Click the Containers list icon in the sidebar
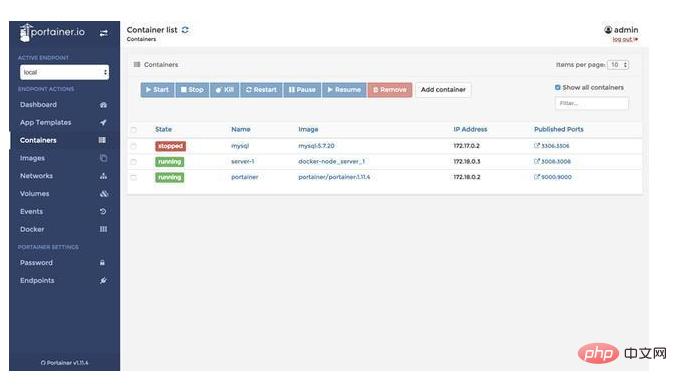 (x=102, y=140)
